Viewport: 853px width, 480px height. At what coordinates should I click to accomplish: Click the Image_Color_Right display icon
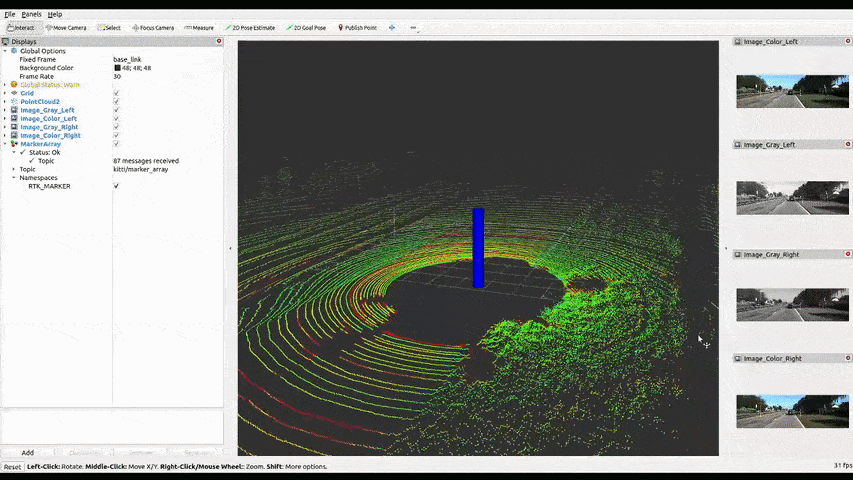tap(14, 135)
